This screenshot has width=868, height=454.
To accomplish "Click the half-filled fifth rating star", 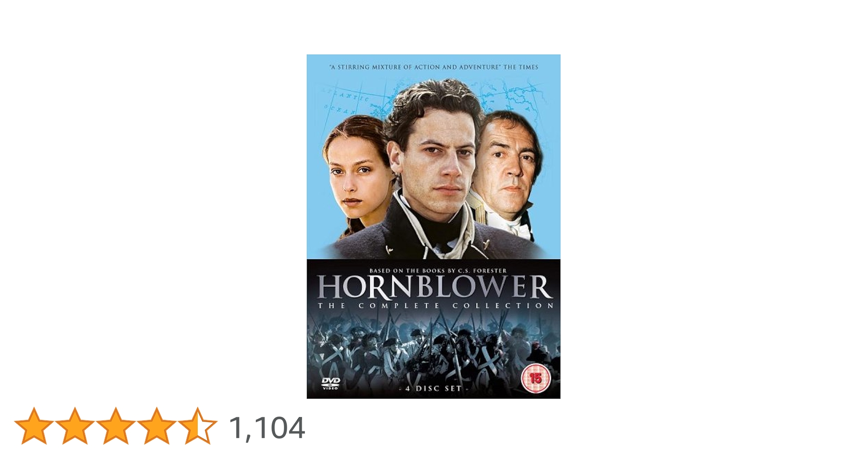I will click(x=197, y=425).
